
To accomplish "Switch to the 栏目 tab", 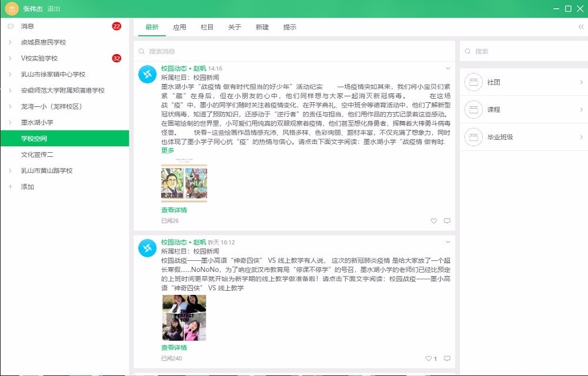I will click(x=207, y=27).
